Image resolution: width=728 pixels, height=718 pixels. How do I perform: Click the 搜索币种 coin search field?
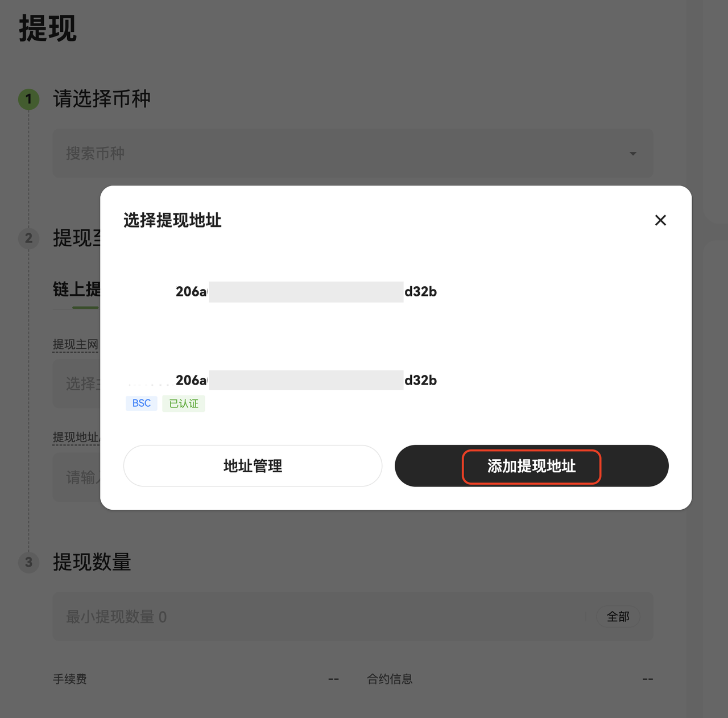point(341,153)
